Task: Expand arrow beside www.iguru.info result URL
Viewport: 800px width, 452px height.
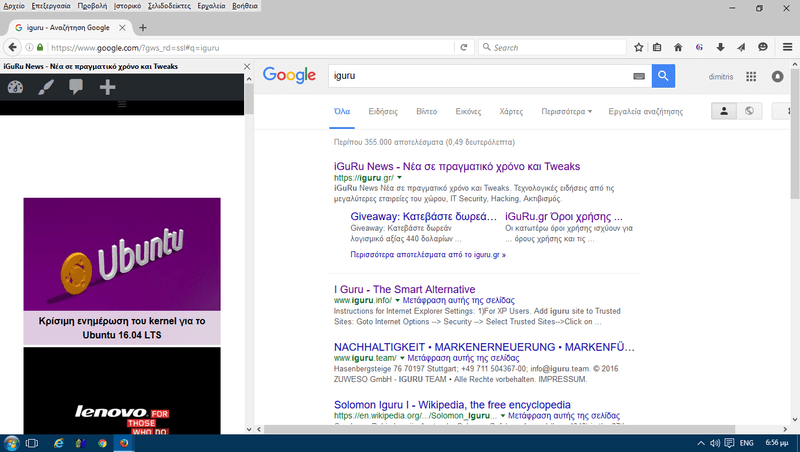Action: [397, 300]
